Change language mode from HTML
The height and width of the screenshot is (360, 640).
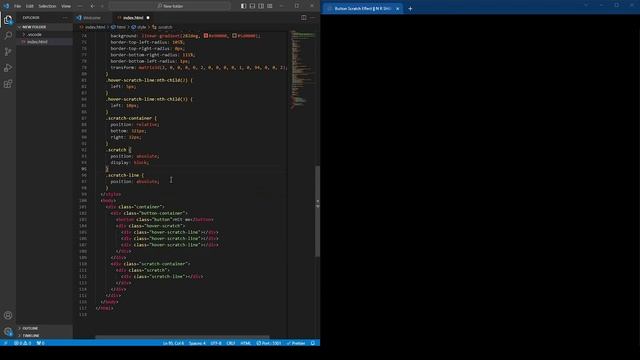click(x=246, y=343)
